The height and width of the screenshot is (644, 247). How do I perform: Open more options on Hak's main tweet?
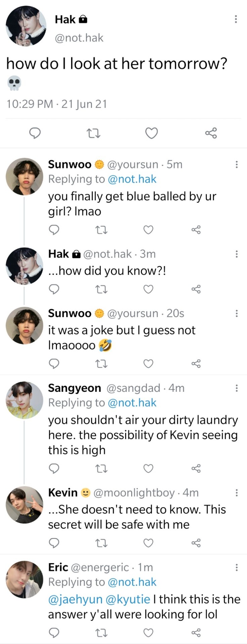point(236,19)
